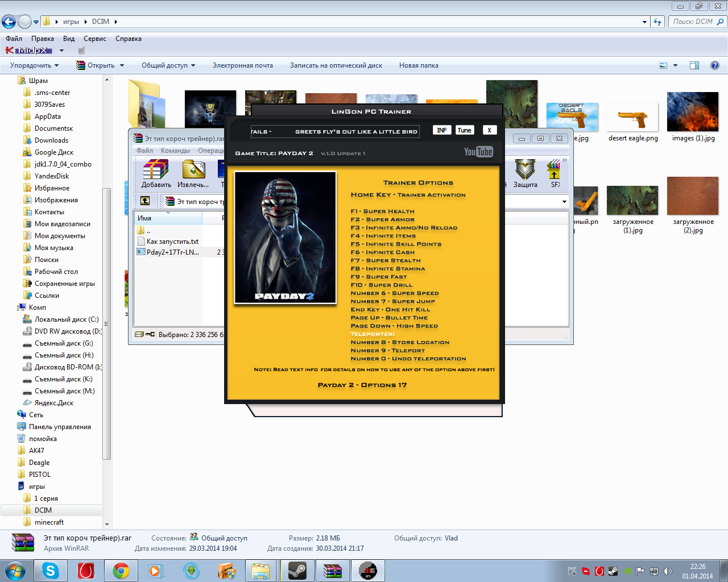
Task: Go up one folder in WinRAR
Action: coord(145,201)
